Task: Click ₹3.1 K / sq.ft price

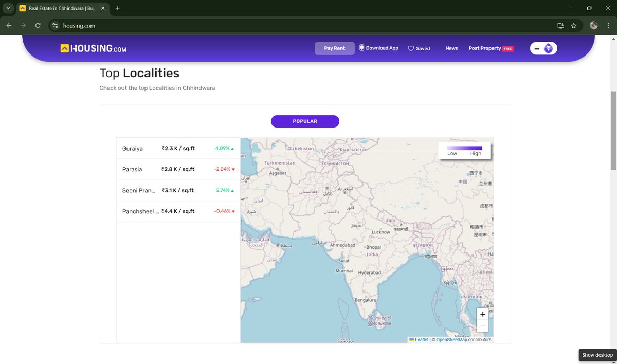Action: [177, 190]
